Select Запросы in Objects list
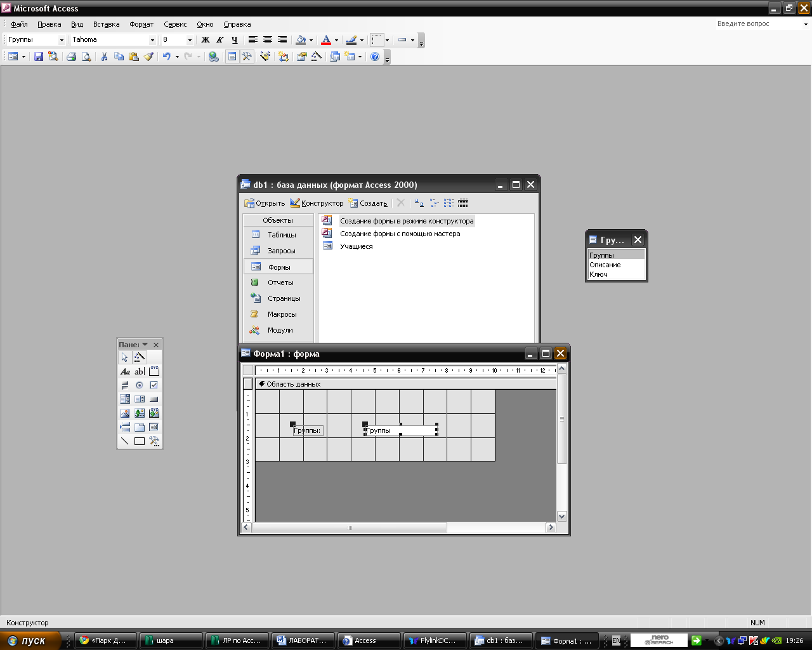Viewport: 812px width, 650px height. (x=278, y=251)
